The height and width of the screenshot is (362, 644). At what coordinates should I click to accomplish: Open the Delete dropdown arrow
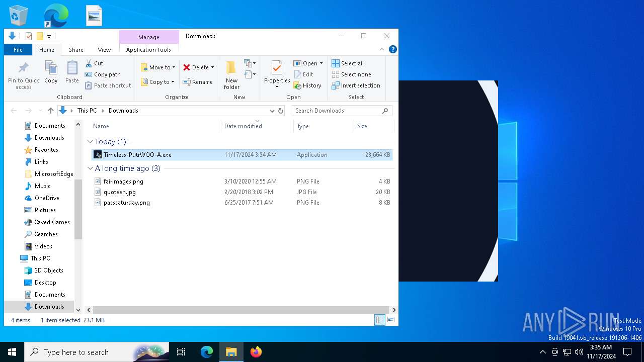pos(212,67)
